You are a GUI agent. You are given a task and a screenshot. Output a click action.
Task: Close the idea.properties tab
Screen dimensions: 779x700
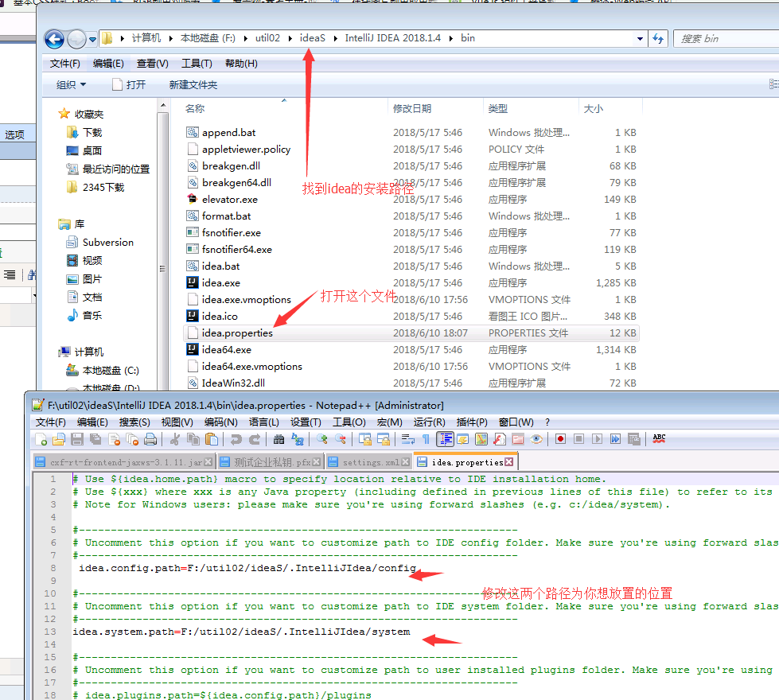[508, 462]
